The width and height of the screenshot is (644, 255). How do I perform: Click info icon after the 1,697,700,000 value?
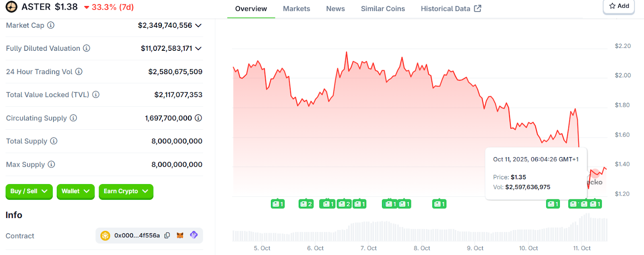(198, 118)
